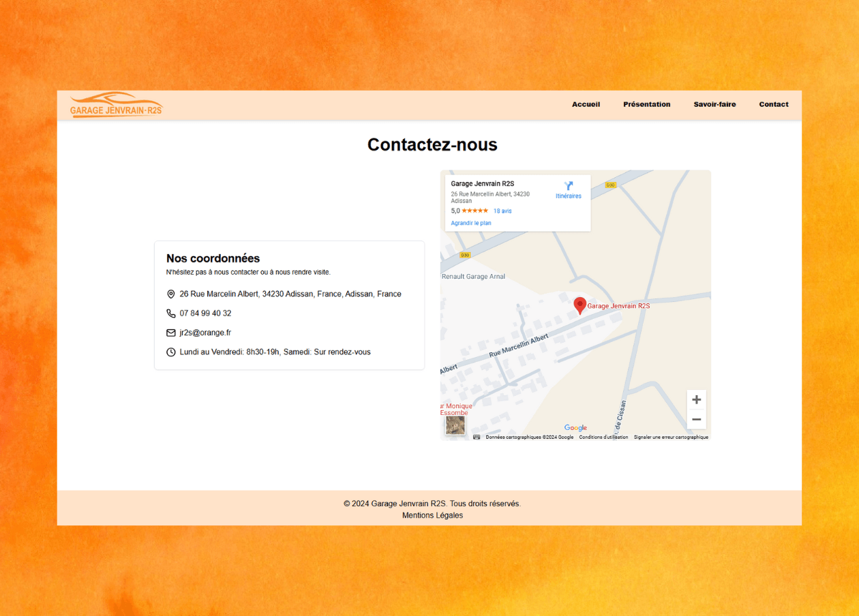Click Signaler une erreur cartographique link
The width and height of the screenshot is (859, 616).
click(x=671, y=437)
